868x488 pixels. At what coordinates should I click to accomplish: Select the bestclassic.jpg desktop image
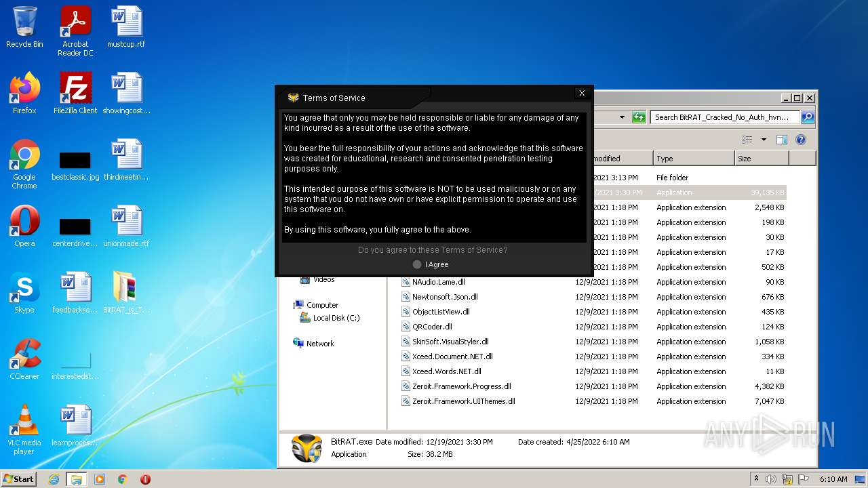(75, 165)
